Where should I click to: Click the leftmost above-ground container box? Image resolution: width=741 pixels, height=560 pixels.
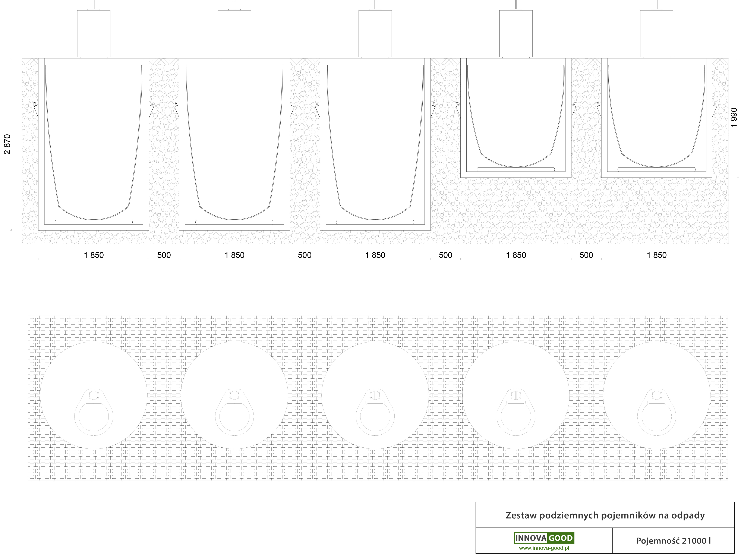[x=94, y=34]
